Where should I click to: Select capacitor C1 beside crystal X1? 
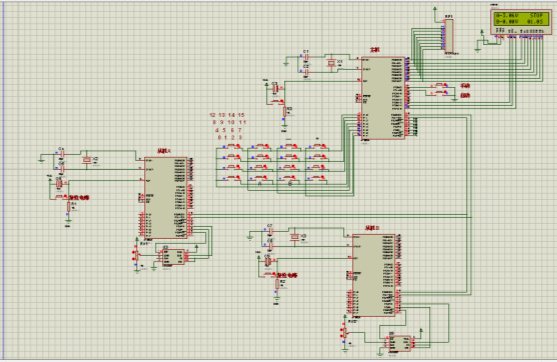(x=306, y=57)
